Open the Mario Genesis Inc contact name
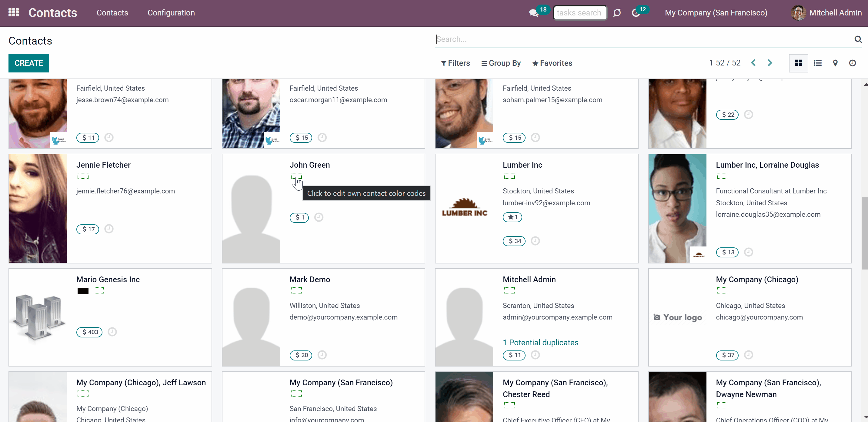Image resolution: width=868 pixels, height=422 pixels. [x=108, y=280]
